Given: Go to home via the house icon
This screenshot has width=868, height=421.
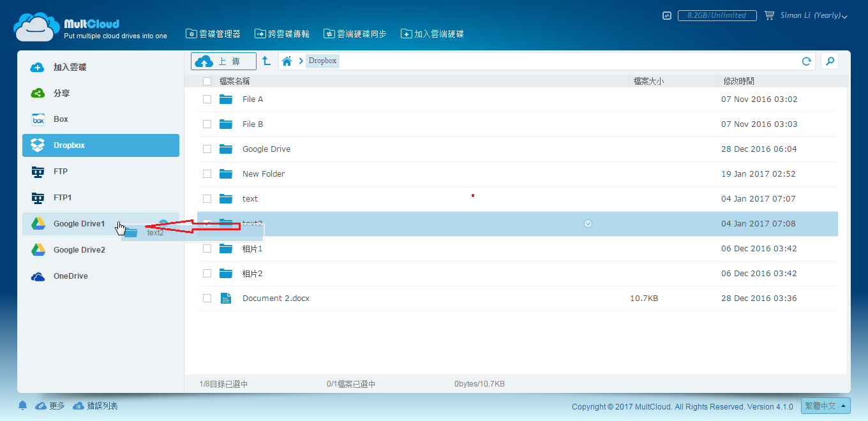Looking at the screenshot, I should click(x=287, y=61).
